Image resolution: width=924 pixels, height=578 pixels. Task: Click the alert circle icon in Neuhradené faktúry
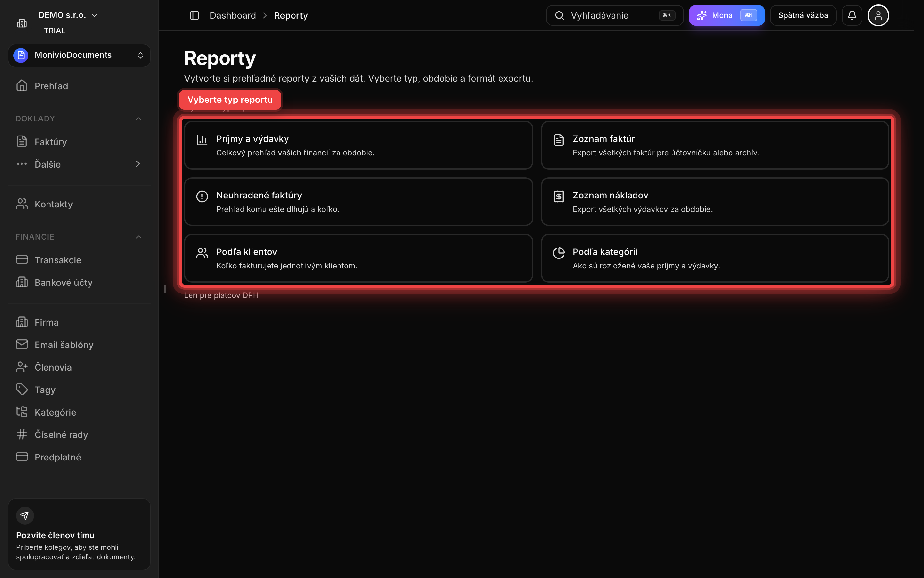pyautogui.click(x=202, y=197)
